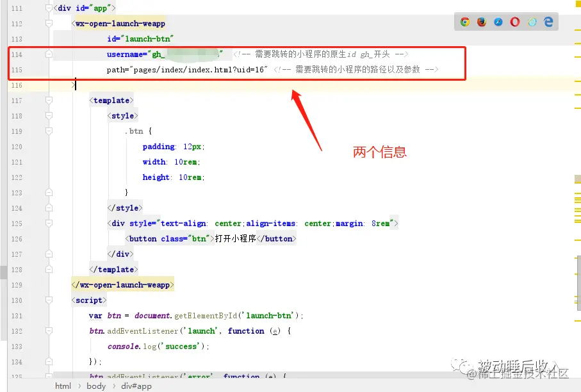Screen dimensions: 581x392
Task: Click the 'var btn = document.getElementById' line
Action: (x=196, y=316)
